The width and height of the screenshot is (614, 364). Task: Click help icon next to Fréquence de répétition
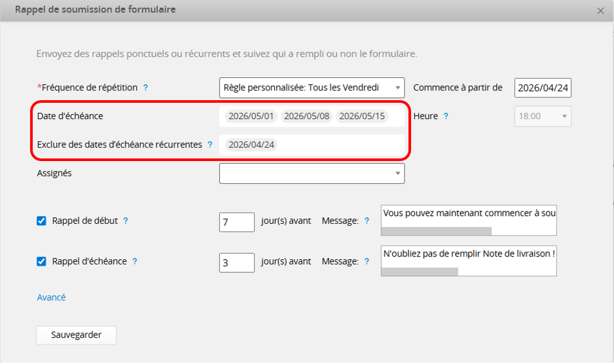[145, 87]
